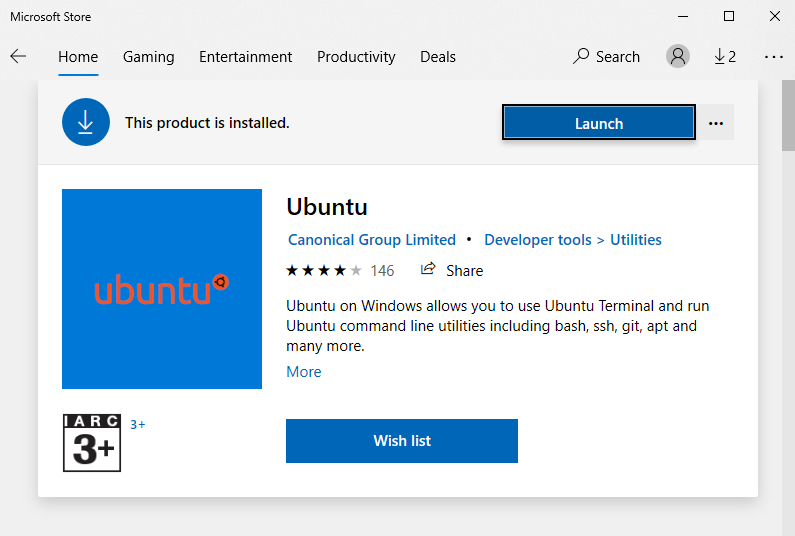
Task: Go to the Deals tab
Action: pos(438,57)
